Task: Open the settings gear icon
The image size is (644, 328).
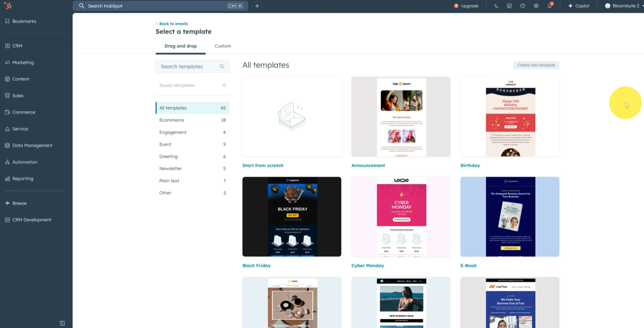Action: [536, 6]
